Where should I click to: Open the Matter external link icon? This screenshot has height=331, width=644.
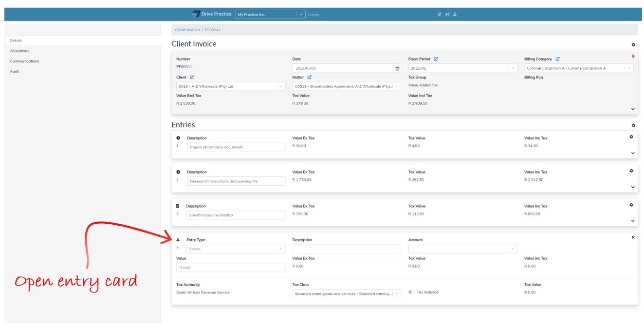click(310, 78)
